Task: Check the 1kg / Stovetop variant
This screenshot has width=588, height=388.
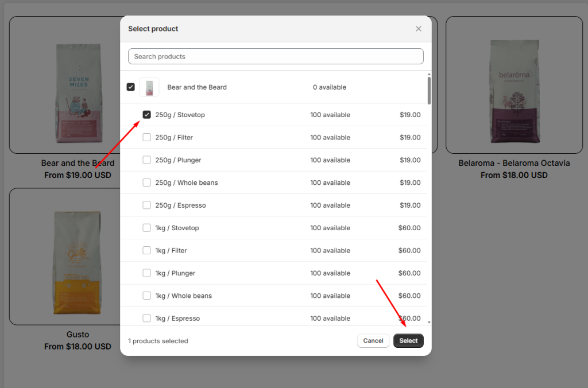Action: click(x=147, y=228)
